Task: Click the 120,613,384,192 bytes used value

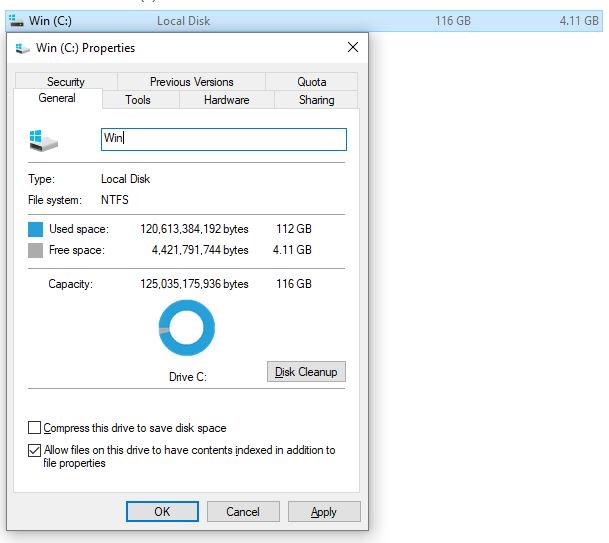Action: pyautogui.click(x=194, y=229)
